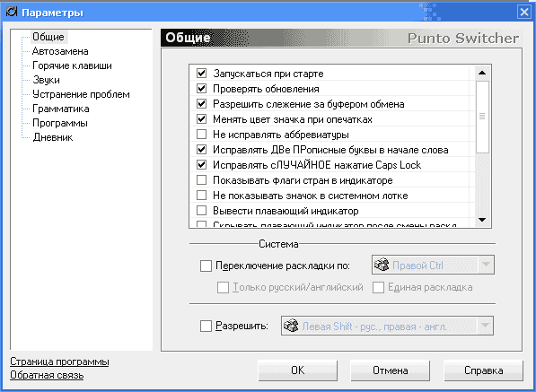This screenshot has width=536, height=392.
Task: Open the Обратная связь link
Action: [47, 375]
